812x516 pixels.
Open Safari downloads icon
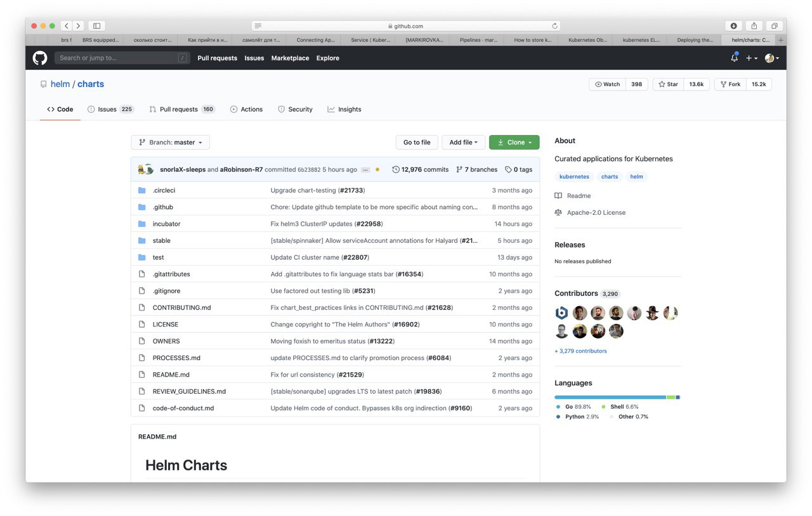pyautogui.click(x=734, y=26)
